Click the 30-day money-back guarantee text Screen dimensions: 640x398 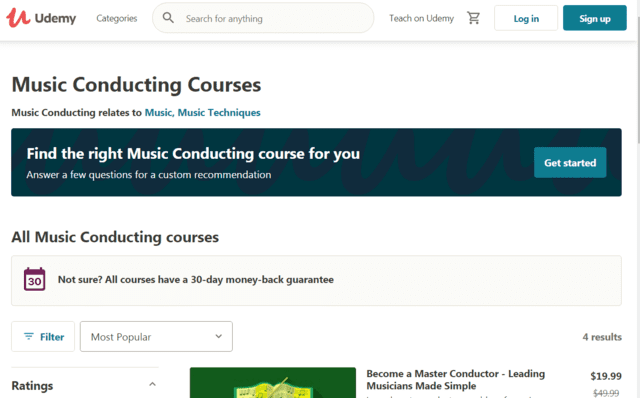point(196,280)
